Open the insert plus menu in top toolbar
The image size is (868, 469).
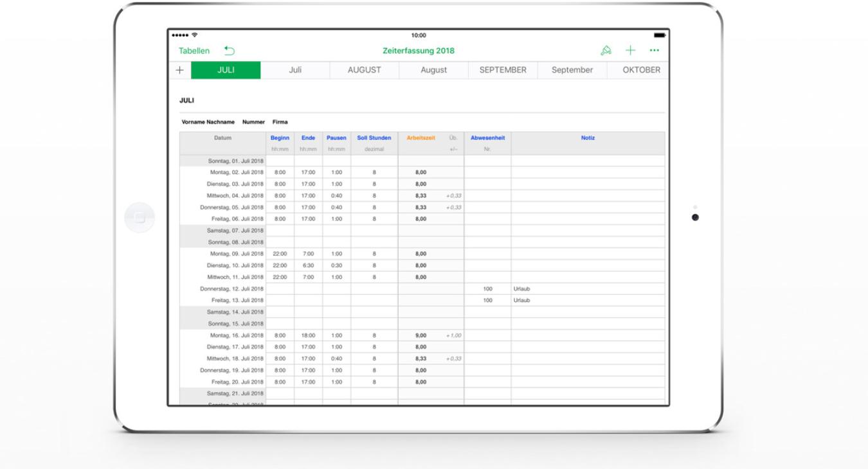pos(631,51)
